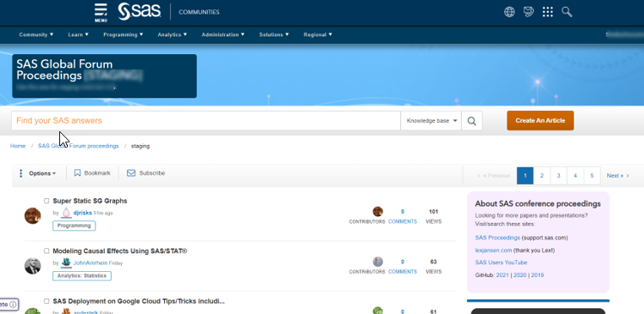644x314 pixels.
Task: Go to page 3
Action: tap(559, 176)
